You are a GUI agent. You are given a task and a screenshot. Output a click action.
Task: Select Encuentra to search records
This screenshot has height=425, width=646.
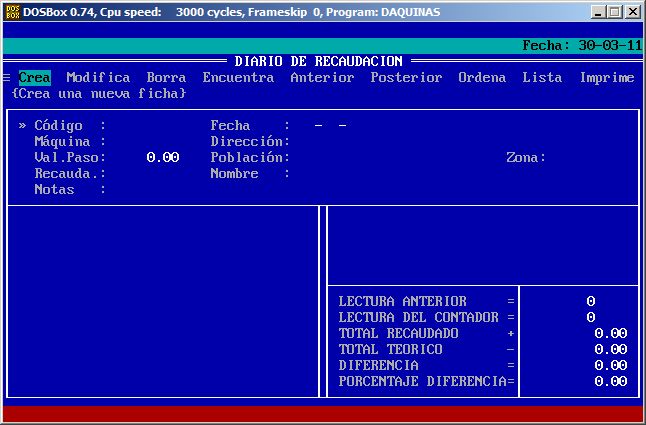pos(238,78)
